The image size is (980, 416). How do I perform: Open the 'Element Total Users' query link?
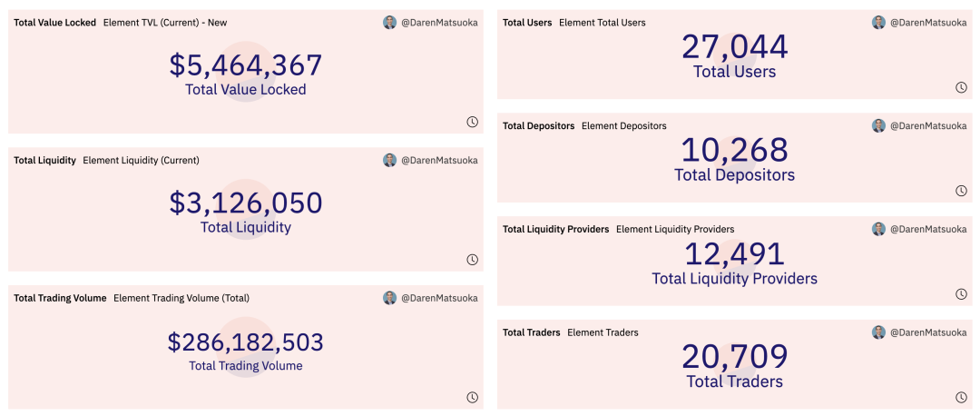[x=603, y=23]
